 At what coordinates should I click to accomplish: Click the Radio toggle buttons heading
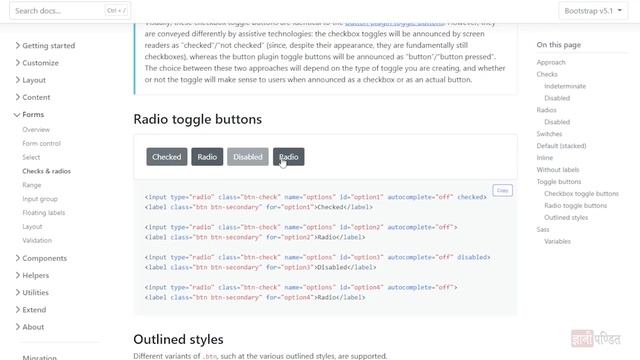198,120
